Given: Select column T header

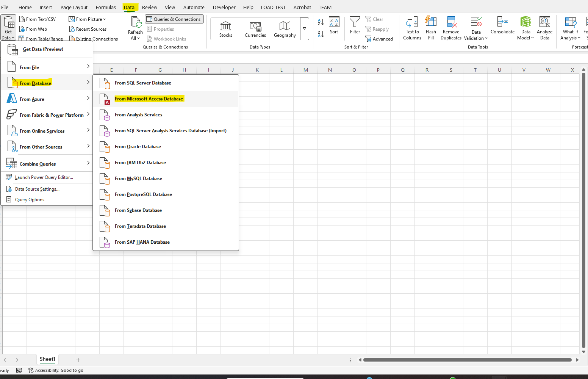Looking at the screenshot, I should coord(475,70).
